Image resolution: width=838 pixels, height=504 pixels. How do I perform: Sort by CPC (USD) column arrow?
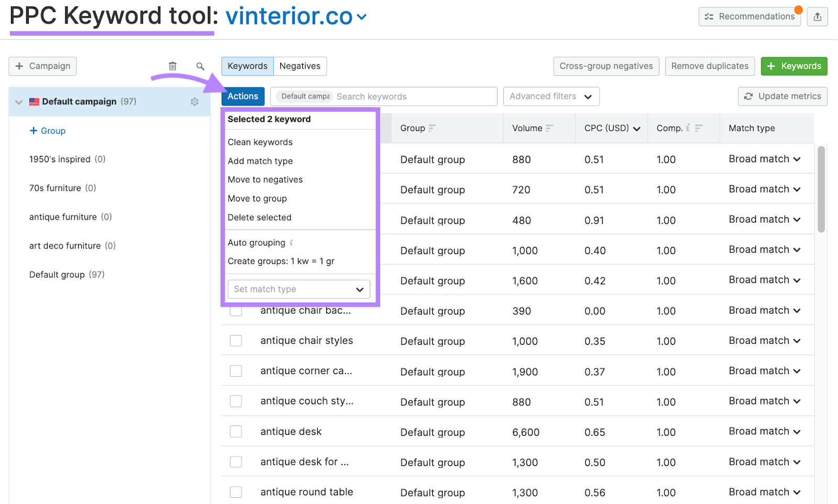click(637, 129)
